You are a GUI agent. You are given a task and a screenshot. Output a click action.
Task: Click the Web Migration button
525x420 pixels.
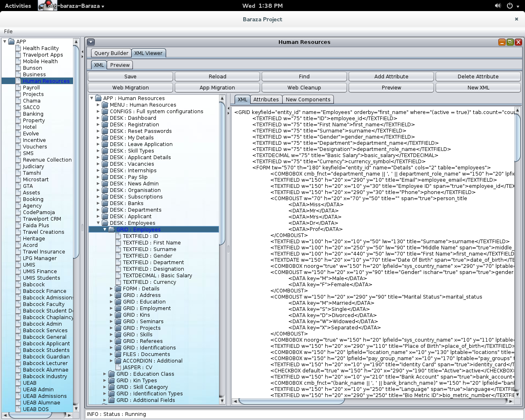point(130,87)
